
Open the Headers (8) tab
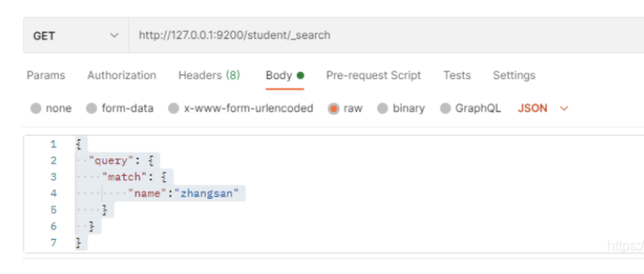point(209,75)
